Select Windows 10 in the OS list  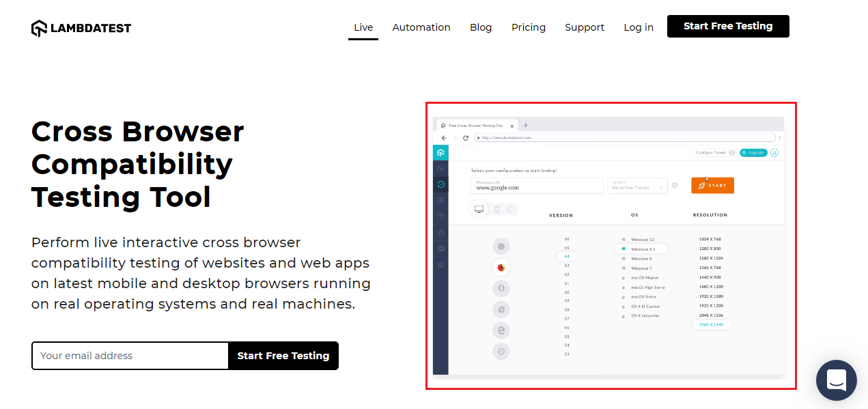coord(642,240)
